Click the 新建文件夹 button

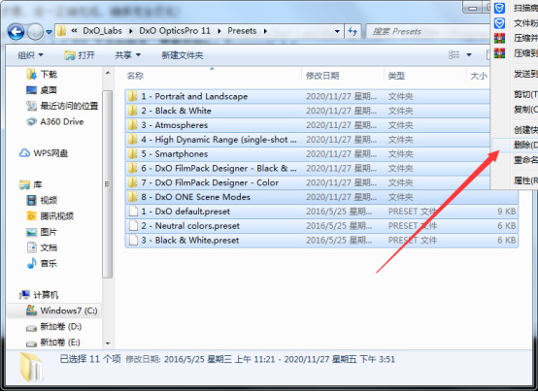[x=183, y=55]
